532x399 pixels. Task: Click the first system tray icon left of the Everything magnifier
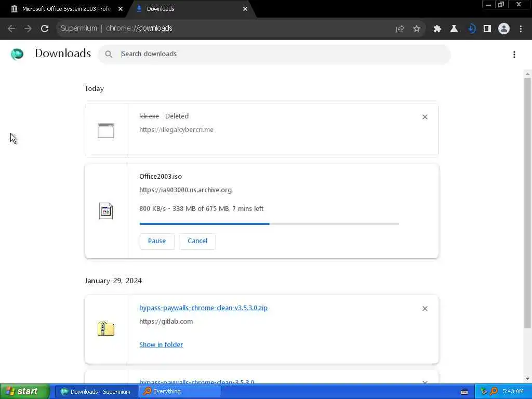click(x=484, y=392)
